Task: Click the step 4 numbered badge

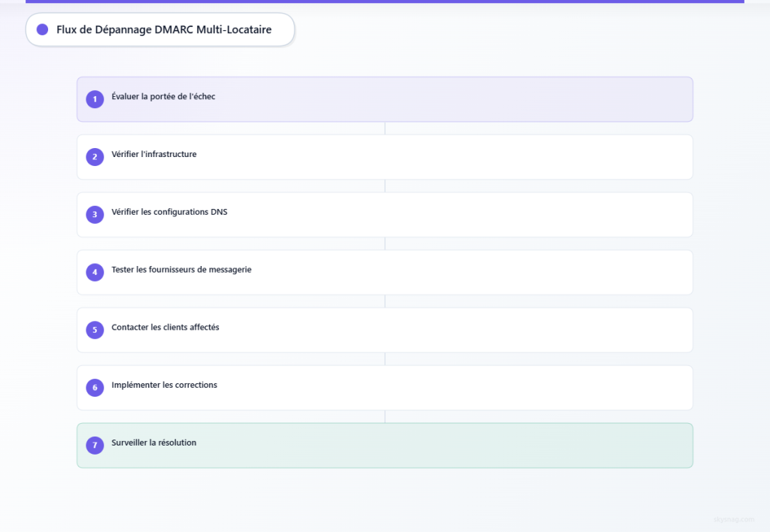Action: pyautogui.click(x=95, y=272)
